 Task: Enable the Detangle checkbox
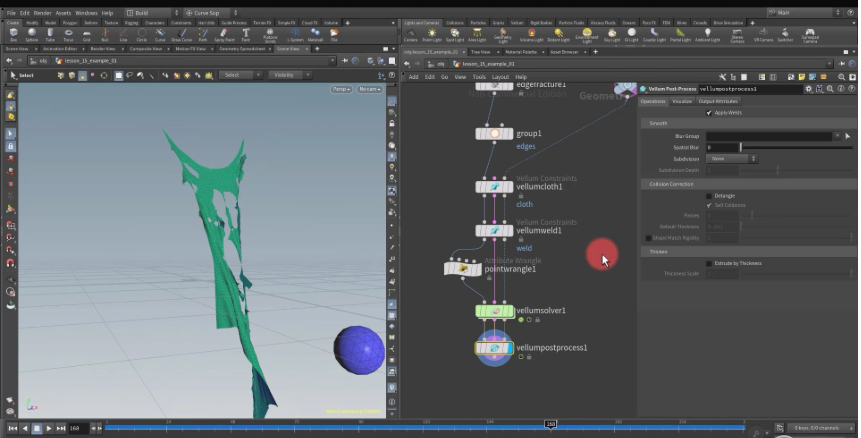coord(709,196)
